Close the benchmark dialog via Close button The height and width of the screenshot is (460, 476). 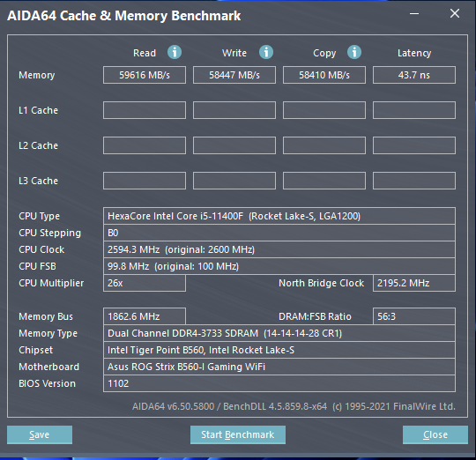pos(435,434)
